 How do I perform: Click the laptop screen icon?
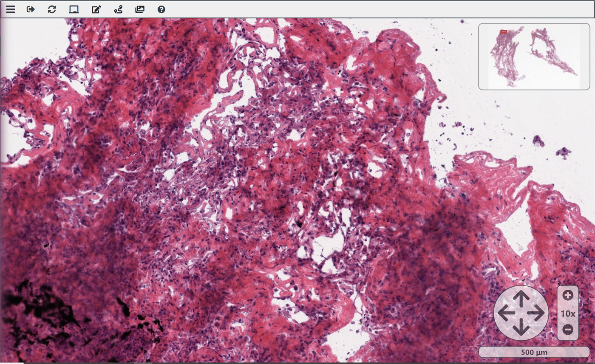[x=74, y=9]
